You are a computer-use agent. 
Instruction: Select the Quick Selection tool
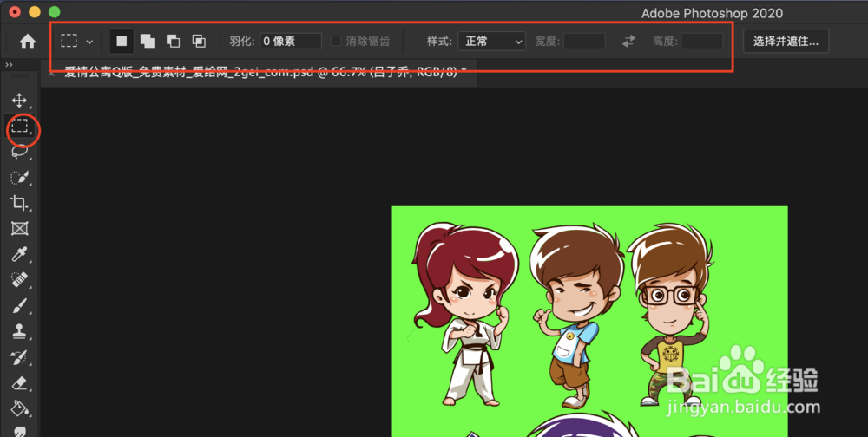point(19,178)
